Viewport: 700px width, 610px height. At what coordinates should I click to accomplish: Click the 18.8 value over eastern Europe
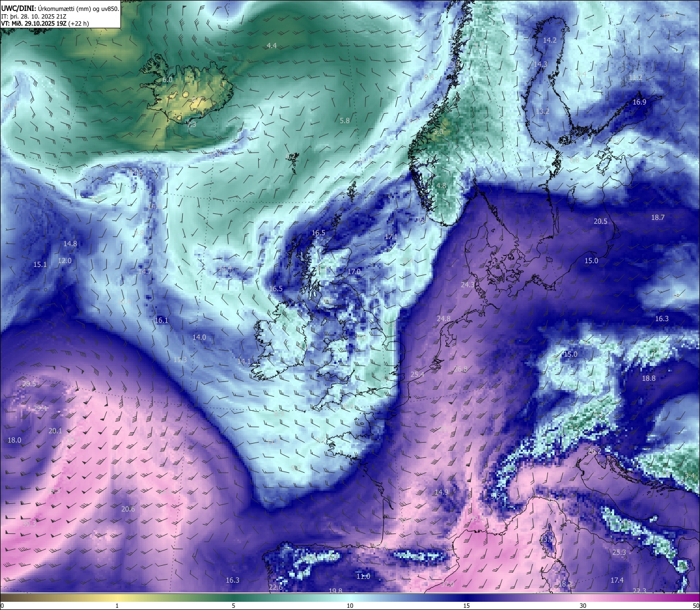tap(649, 379)
